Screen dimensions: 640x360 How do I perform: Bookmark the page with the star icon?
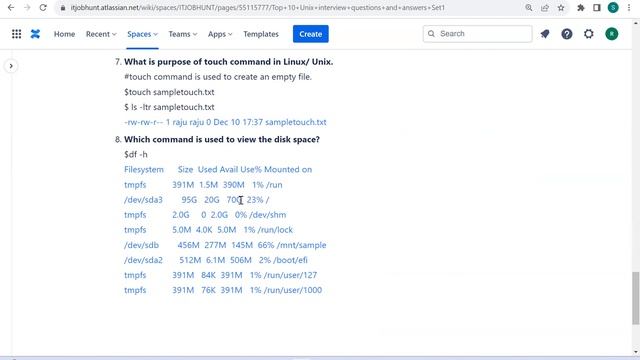[561, 8]
